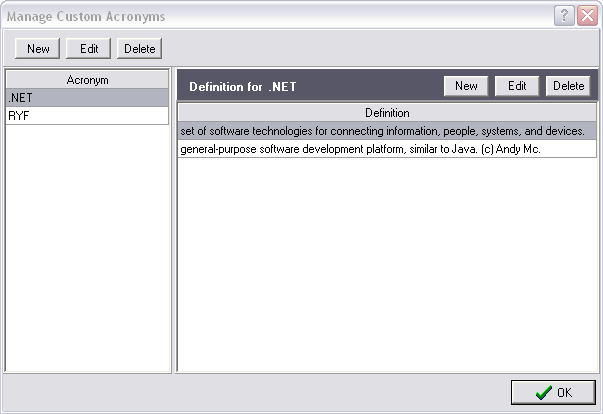Open help with the question mark icon
Screen dimensions: 603x414
pyautogui.click(x=564, y=16)
